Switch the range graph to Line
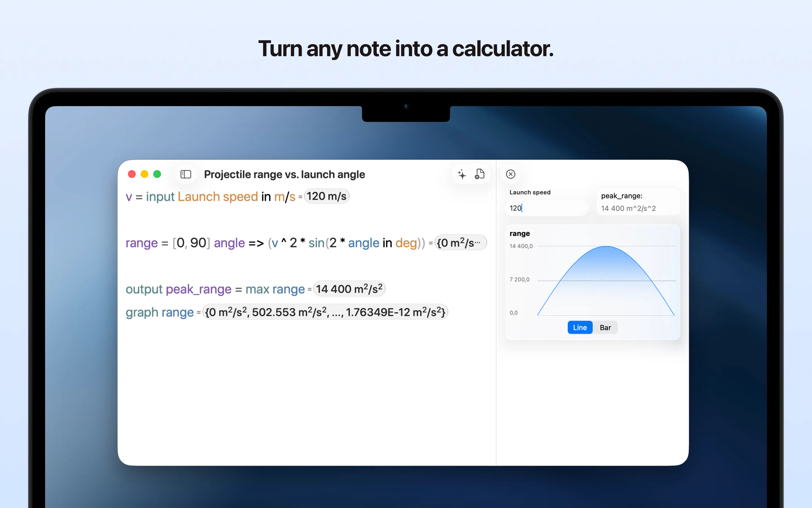 (580, 327)
